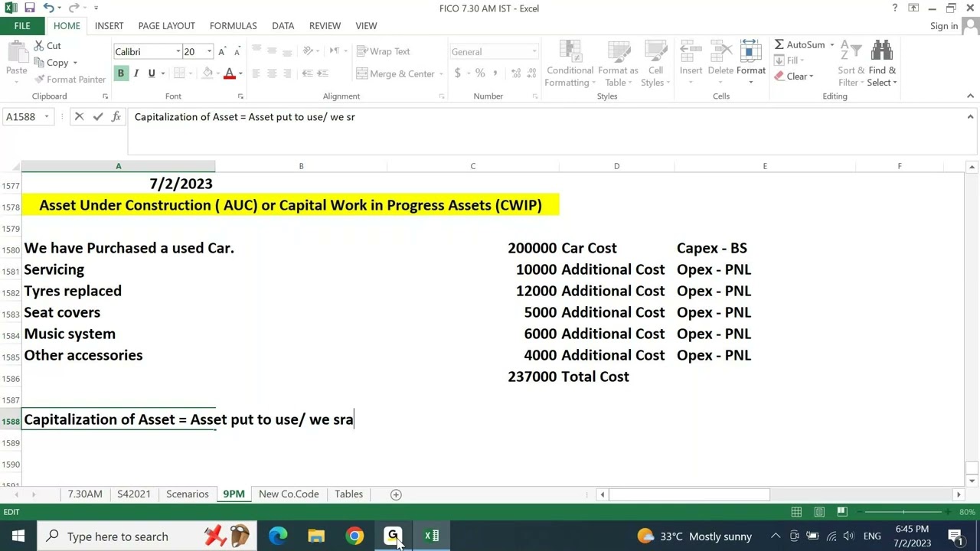Switch to the PAGE LAYOUT ribbon tab

pos(166,25)
